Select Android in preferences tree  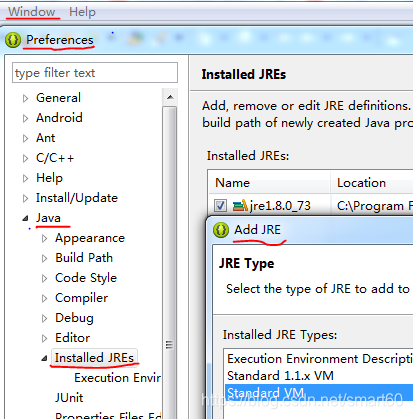coord(59,118)
